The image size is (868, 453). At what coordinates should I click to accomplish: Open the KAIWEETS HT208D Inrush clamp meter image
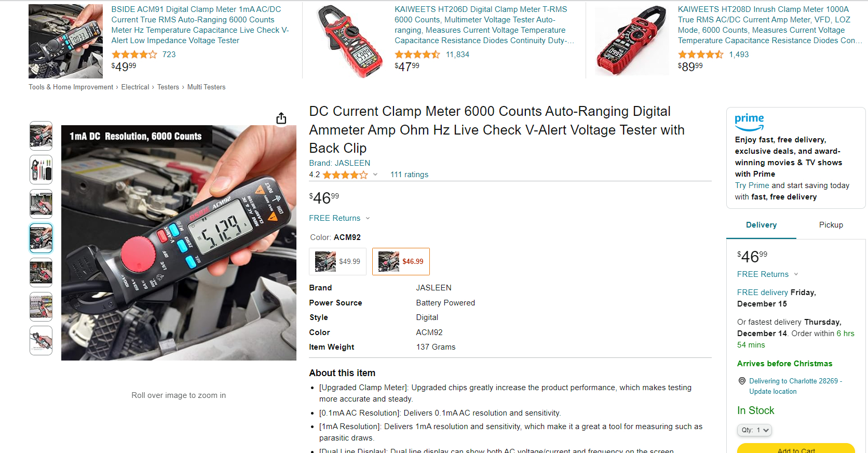(632, 41)
